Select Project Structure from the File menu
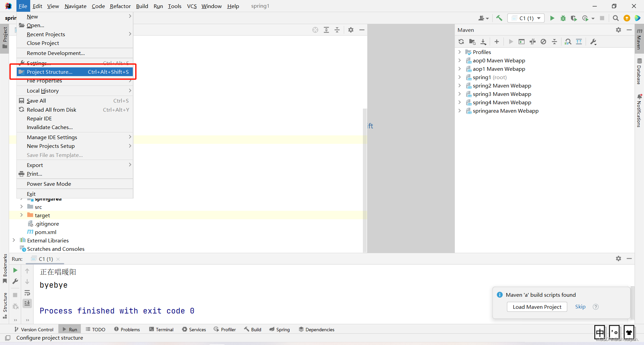 pyautogui.click(x=50, y=72)
